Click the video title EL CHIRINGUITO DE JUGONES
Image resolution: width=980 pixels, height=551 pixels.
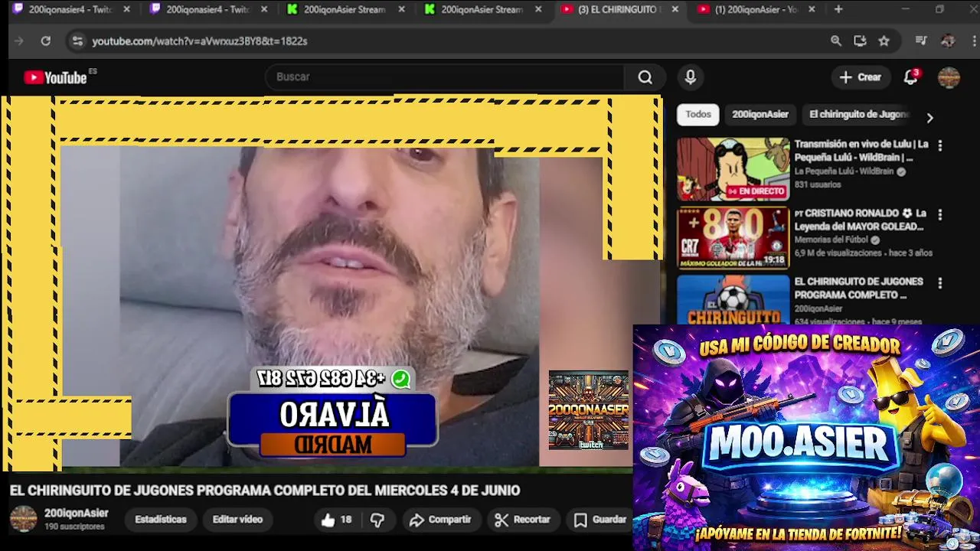[x=265, y=491]
